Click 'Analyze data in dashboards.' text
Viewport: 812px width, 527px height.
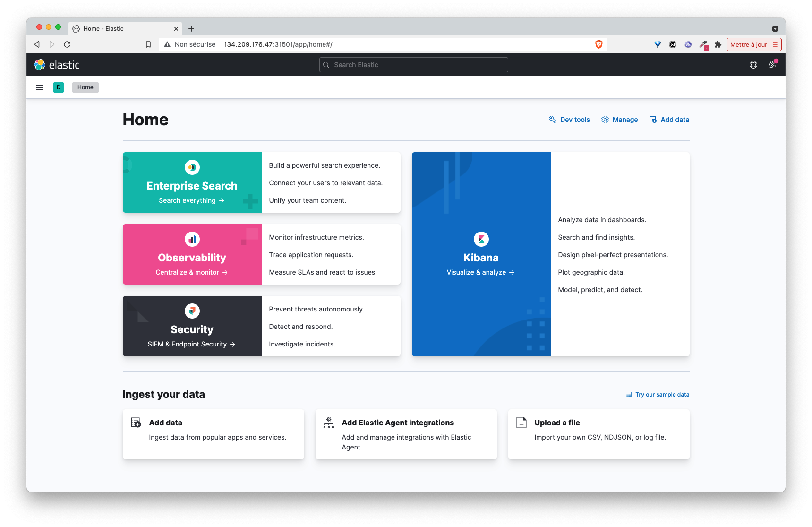(x=602, y=220)
